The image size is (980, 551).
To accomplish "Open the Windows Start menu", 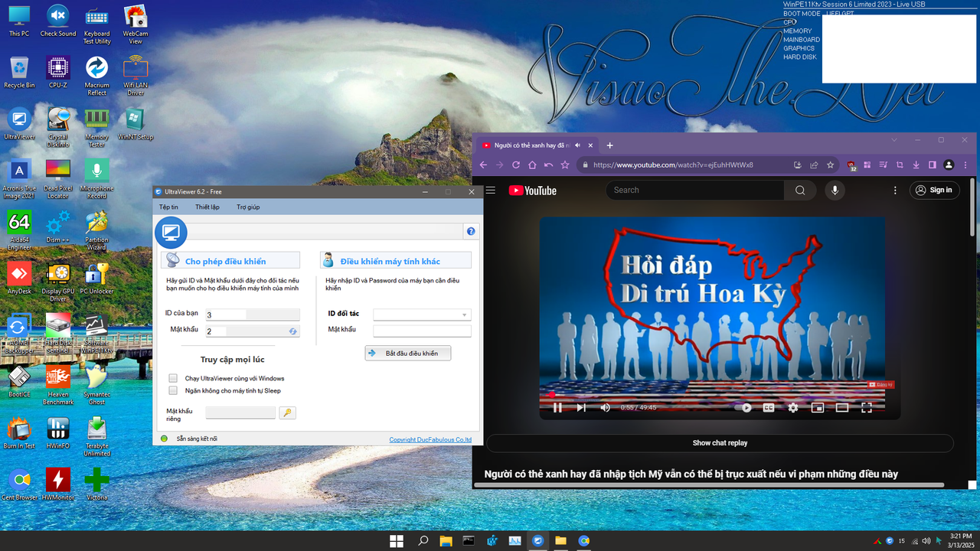I will tap(397, 541).
